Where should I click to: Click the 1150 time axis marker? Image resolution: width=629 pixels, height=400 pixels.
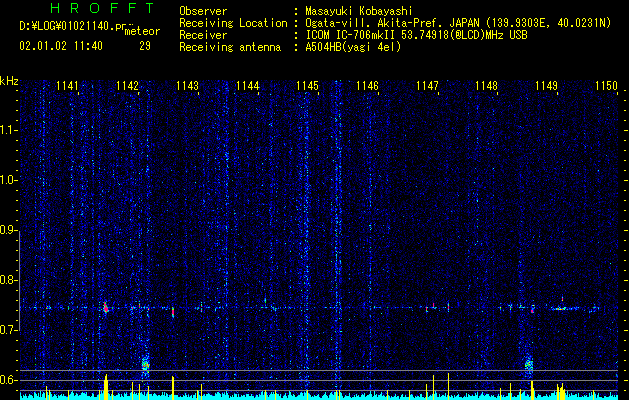pos(606,85)
